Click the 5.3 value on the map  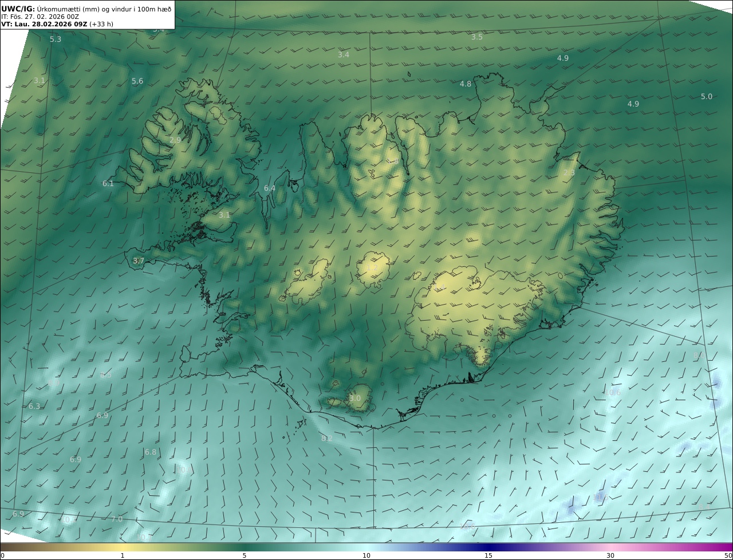[56, 40]
